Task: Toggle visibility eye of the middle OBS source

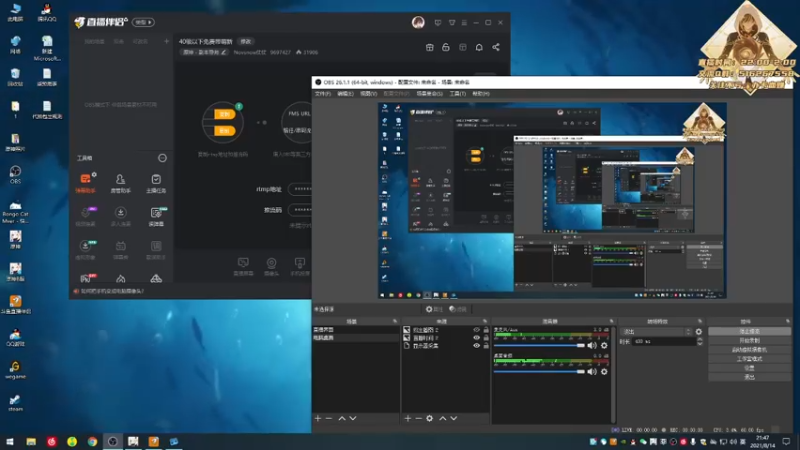Action: [476, 338]
